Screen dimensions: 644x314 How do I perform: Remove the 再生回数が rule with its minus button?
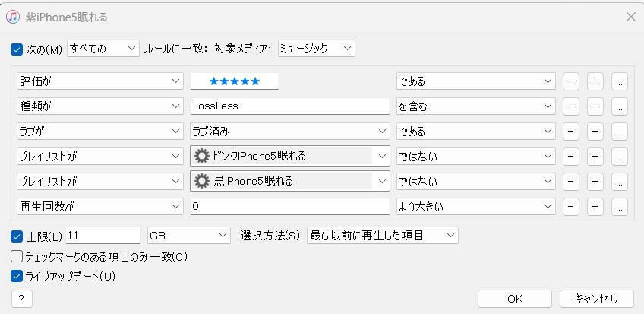click(x=571, y=206)
